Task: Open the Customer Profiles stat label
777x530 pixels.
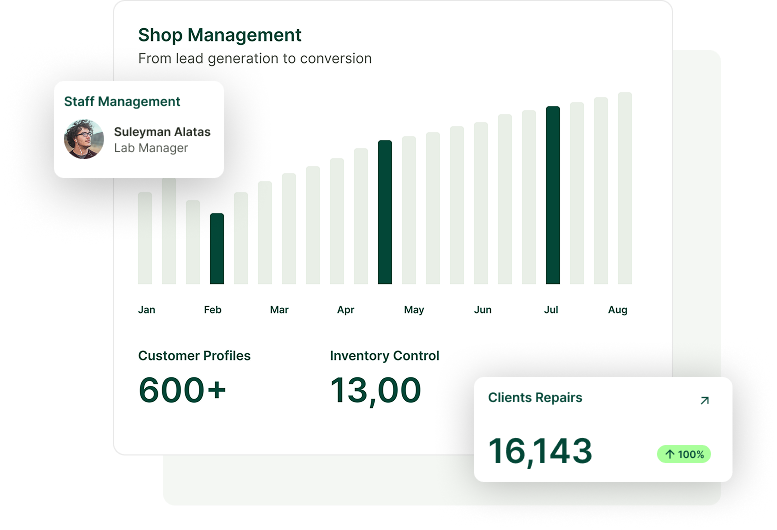Action: click(194, 356)
